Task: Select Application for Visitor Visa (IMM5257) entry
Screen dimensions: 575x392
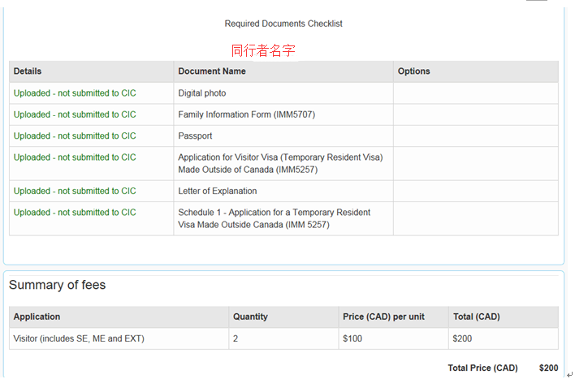Action: [x=280, y=163]
